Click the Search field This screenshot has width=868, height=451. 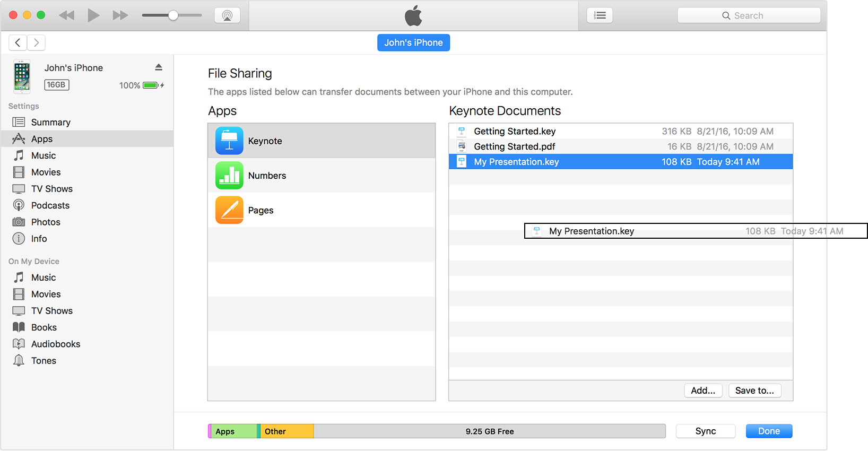click(x=749, y=15)
